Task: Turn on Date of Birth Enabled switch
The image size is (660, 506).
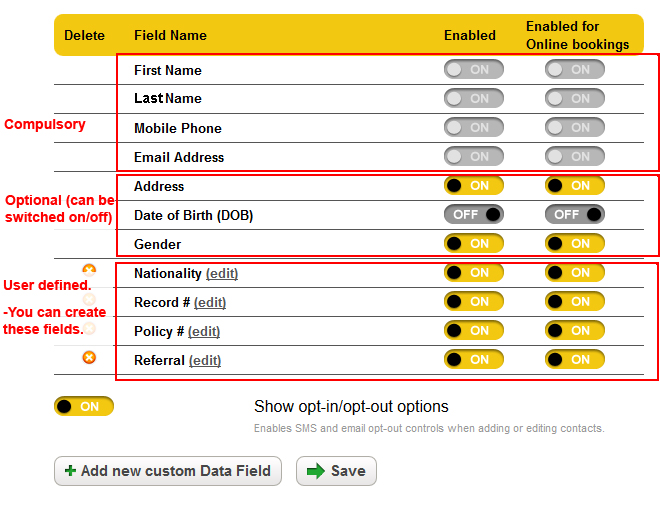Action: click(474, 215)
